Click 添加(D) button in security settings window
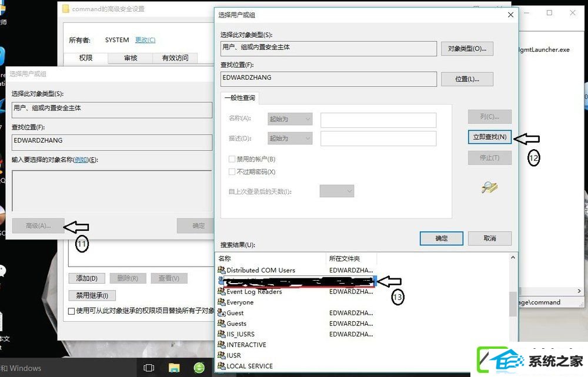The image size is (588, 377). (x=86, y=278)
